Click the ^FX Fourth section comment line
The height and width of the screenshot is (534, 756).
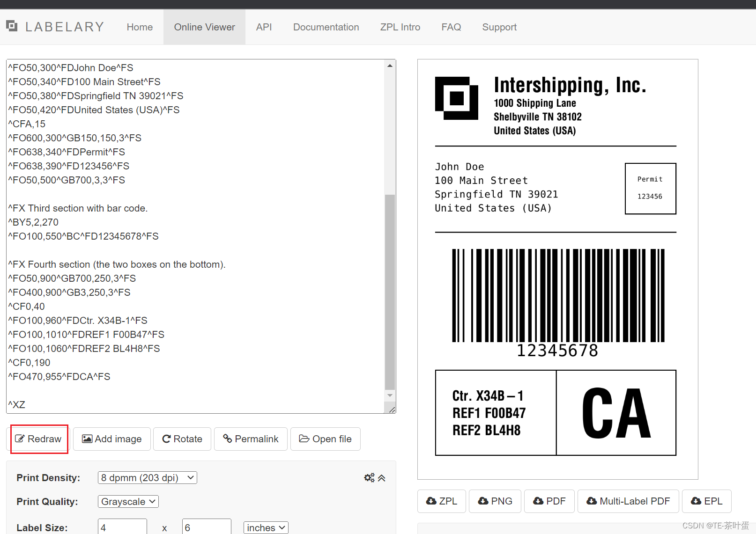point(117,264)
